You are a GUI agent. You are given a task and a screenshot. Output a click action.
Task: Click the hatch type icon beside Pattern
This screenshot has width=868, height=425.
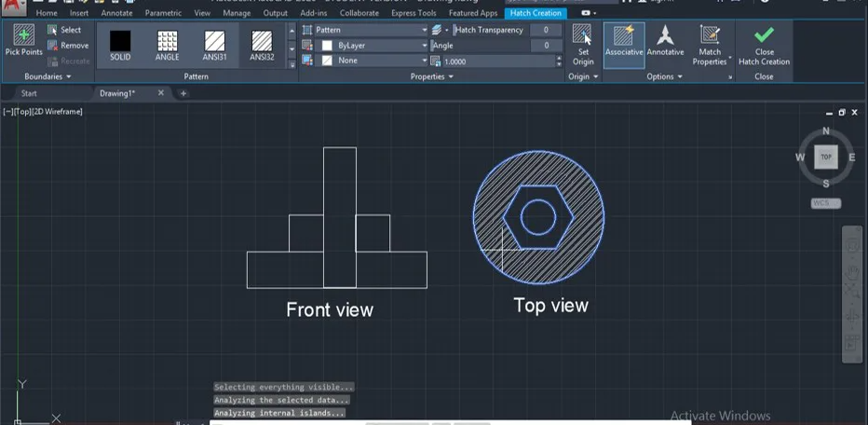[x=307, y=30]
